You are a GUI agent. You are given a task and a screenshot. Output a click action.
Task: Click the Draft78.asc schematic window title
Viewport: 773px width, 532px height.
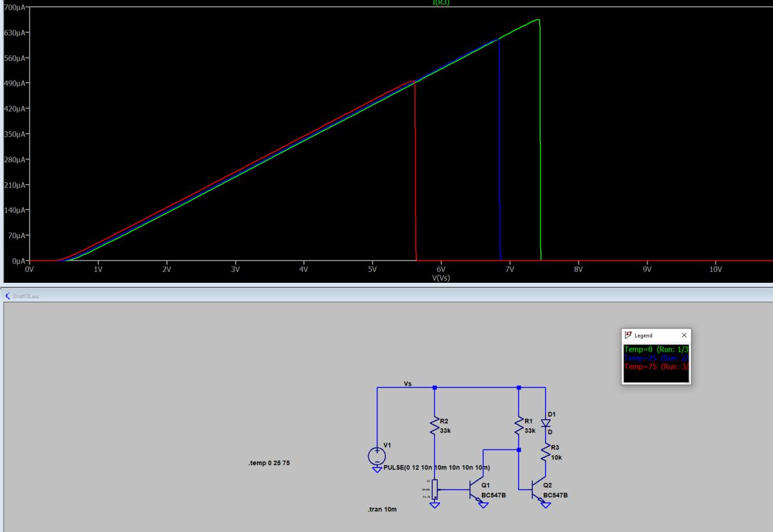26,296
